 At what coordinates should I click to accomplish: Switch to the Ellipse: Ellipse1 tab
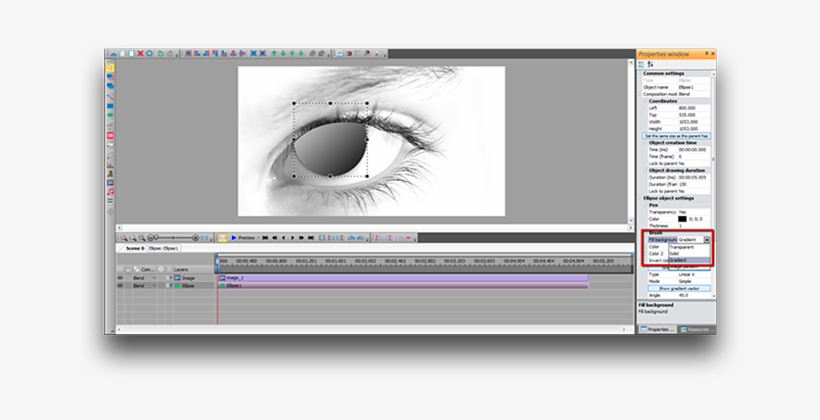[164, 248]
